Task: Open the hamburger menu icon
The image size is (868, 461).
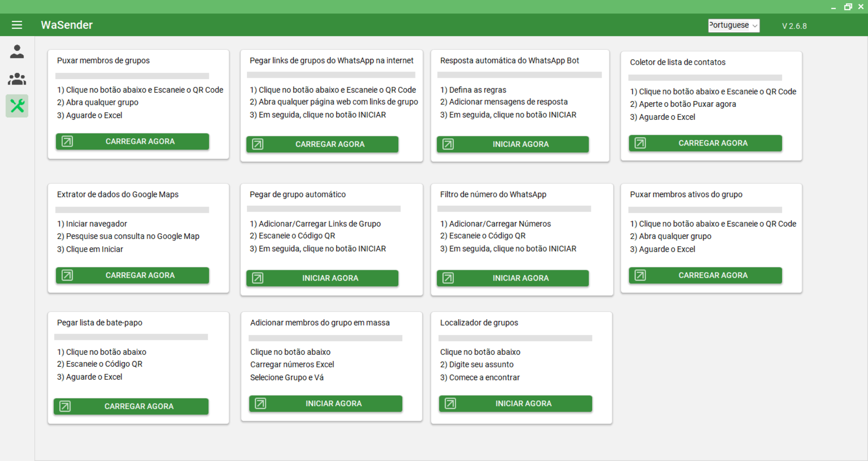Action: [17, 25]
